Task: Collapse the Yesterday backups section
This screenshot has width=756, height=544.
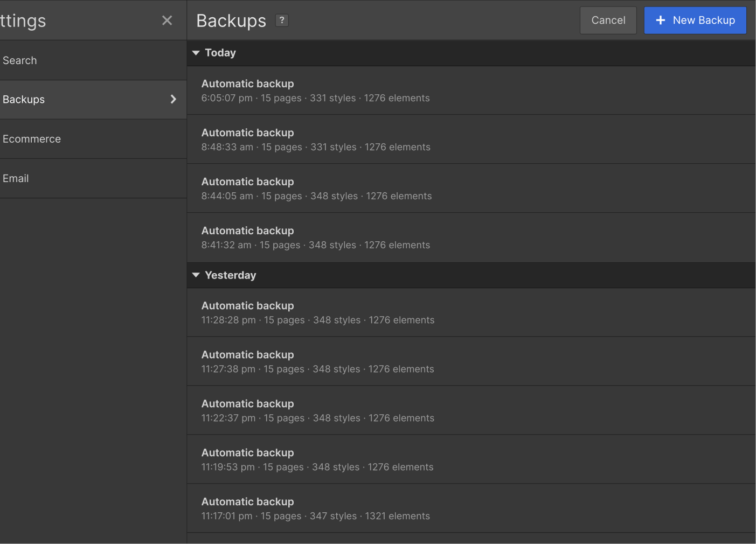Action: (x=196, y=275)
